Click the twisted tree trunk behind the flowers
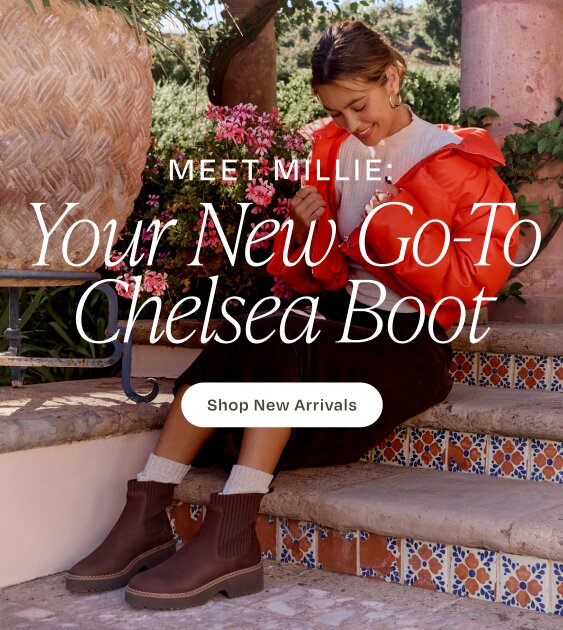563x630 pixels. tap(245, 56)
